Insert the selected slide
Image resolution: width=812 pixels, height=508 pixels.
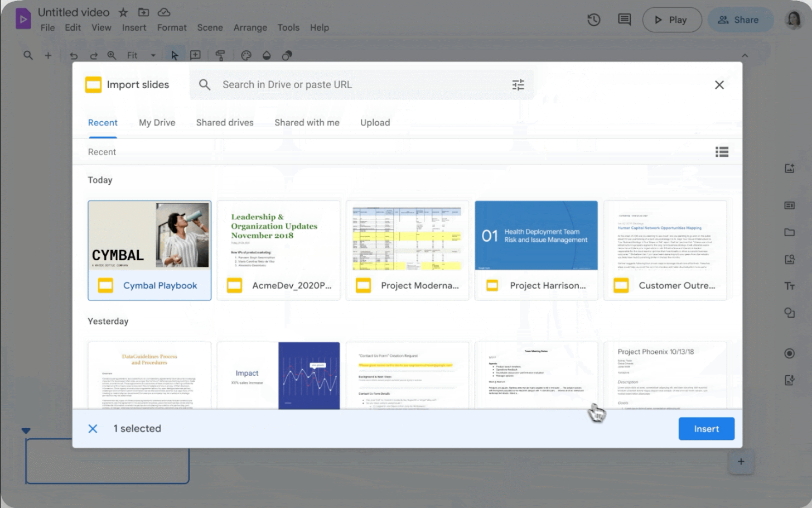706,429
